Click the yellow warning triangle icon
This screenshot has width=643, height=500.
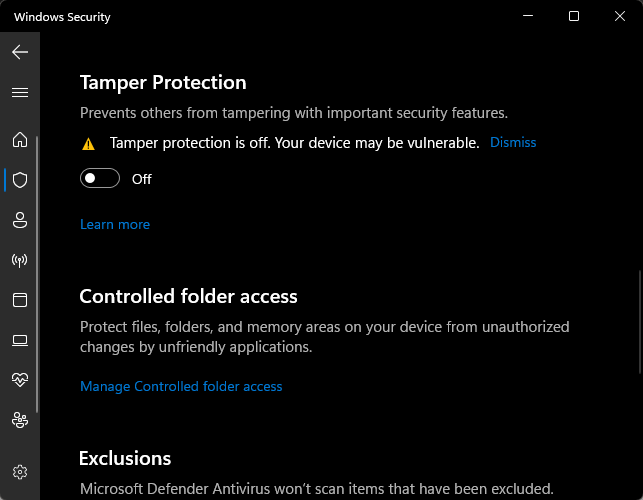pos(88,144)
